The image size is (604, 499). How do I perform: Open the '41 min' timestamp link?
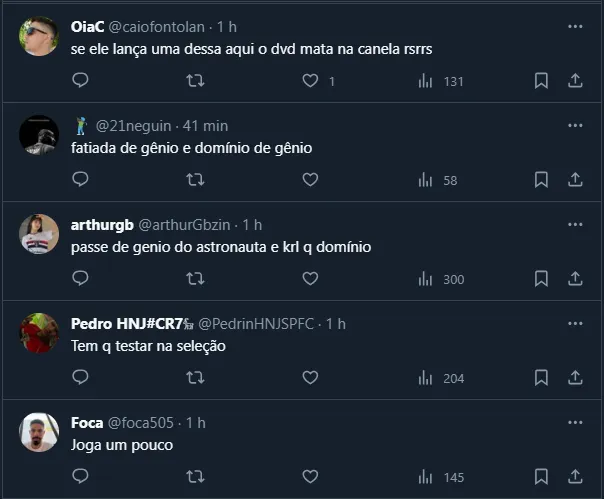[x=205, y=126]
